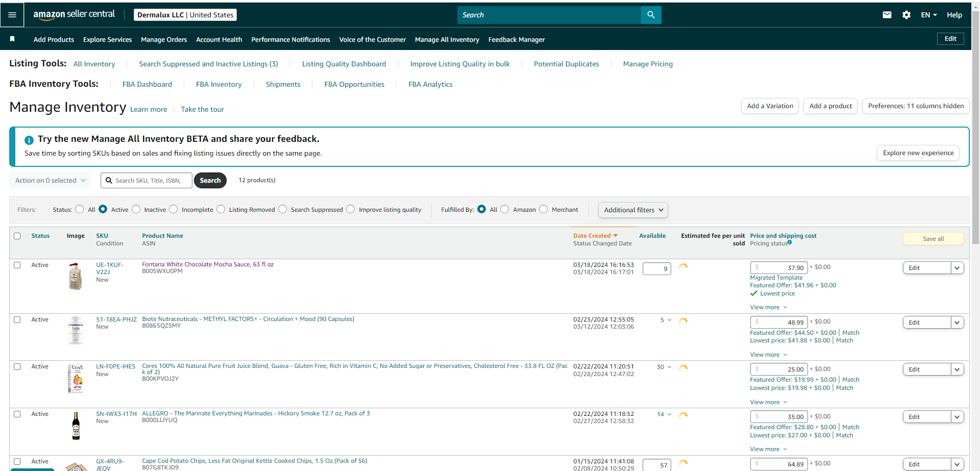Click the Pricing status info icon
Image resolution: width=980 pixels, height=471 pixels.
[790, 242]
